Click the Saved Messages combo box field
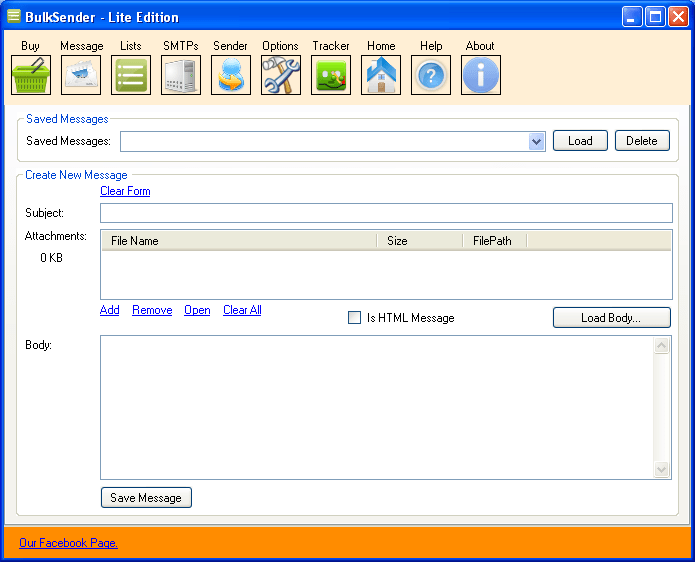The width and height of the screenshot is (695, 562). (x=332, y=142)
